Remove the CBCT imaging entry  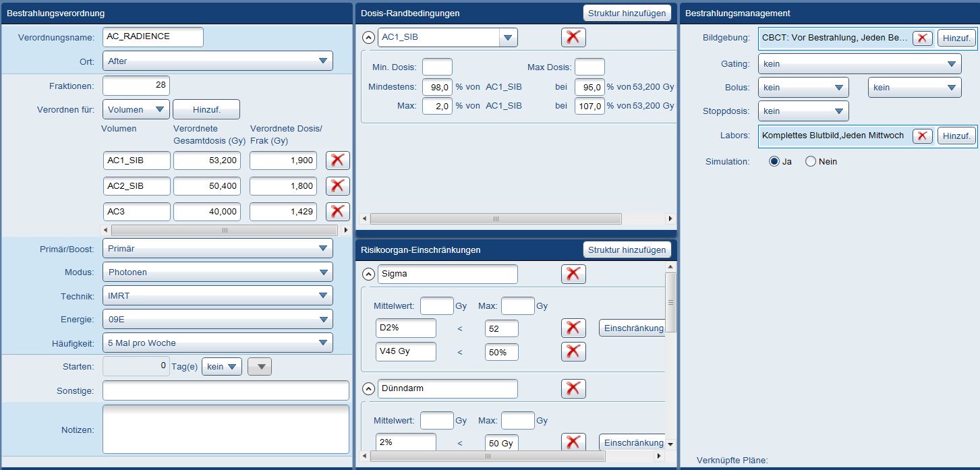[x=923, y=38]
